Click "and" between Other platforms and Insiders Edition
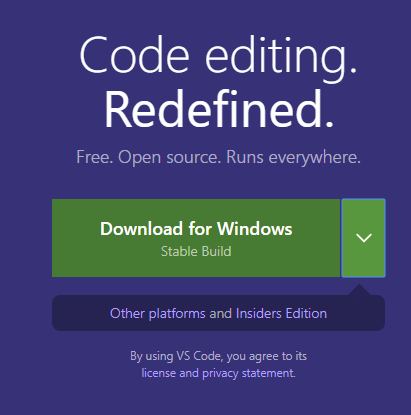This screenshot has height=415, width=411. (220, 314)
